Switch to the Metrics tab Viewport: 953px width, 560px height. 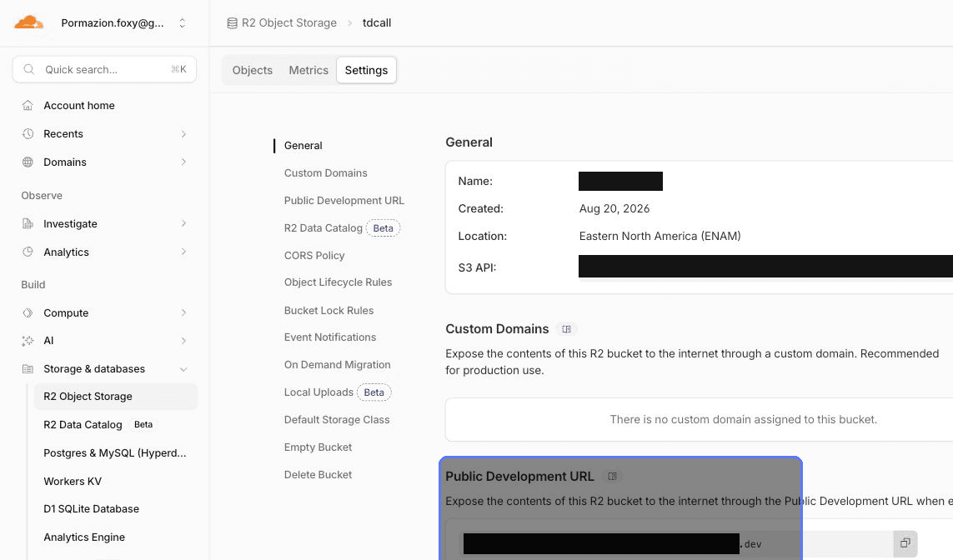pos(308,70)
